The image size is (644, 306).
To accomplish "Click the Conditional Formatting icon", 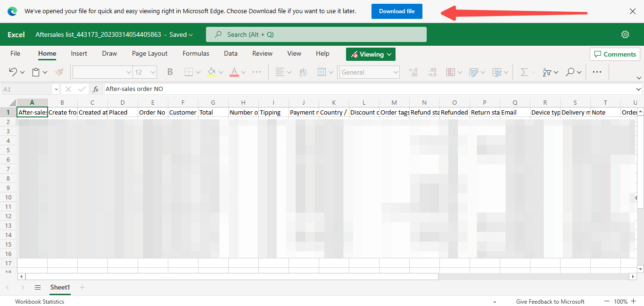I will (x=450, y=72).
